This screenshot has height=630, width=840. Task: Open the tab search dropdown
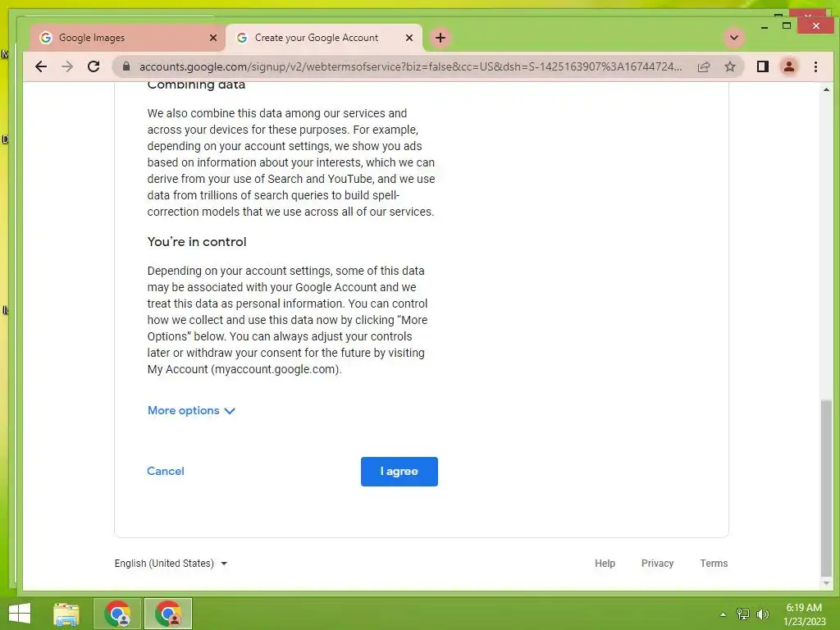(x=734, y=38)
